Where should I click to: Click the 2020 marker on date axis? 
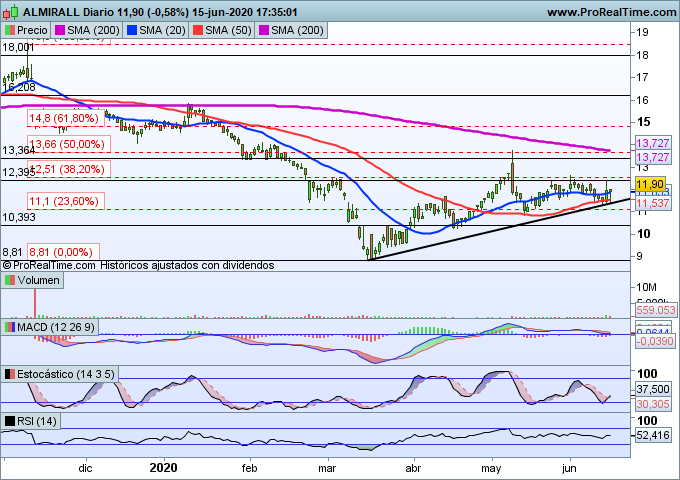pyautogui.click(x=163, y=467)
